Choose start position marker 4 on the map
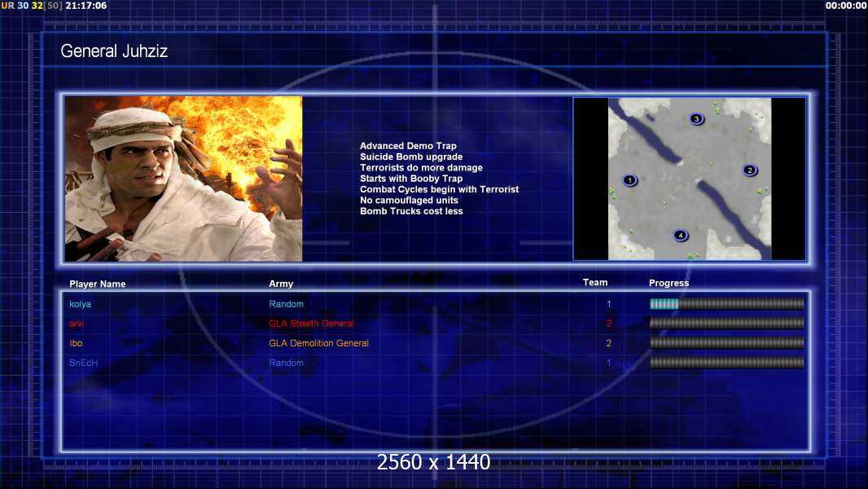The height and width of the screenshot is (489, 868). click(681, 236)
